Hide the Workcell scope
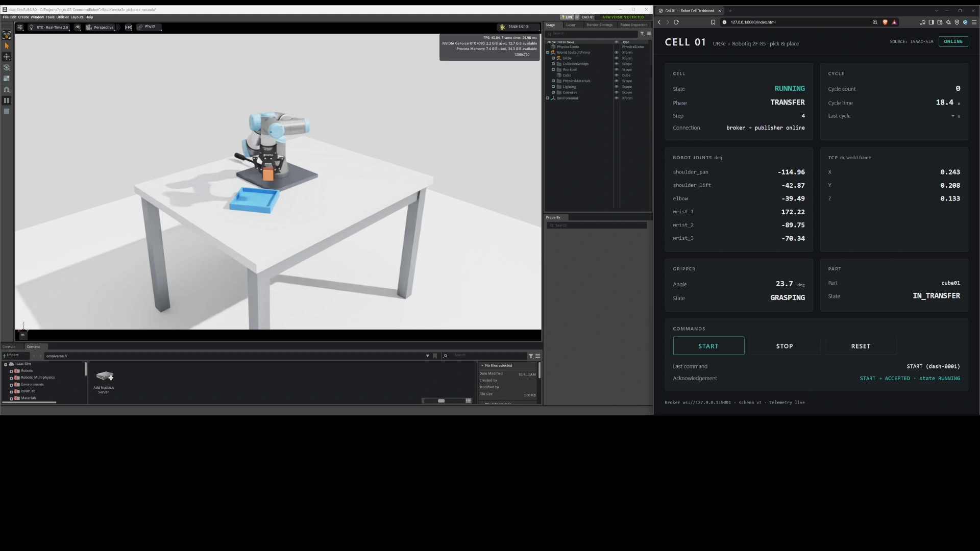 616,70
